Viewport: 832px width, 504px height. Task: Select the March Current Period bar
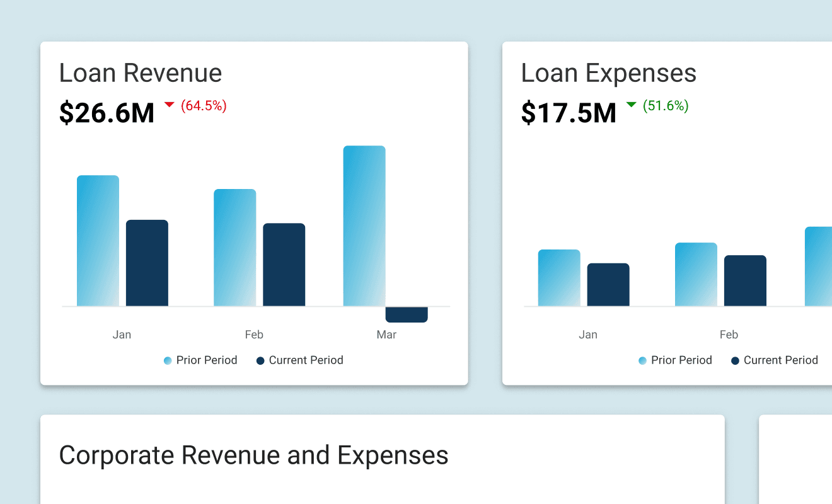(407, 314)
